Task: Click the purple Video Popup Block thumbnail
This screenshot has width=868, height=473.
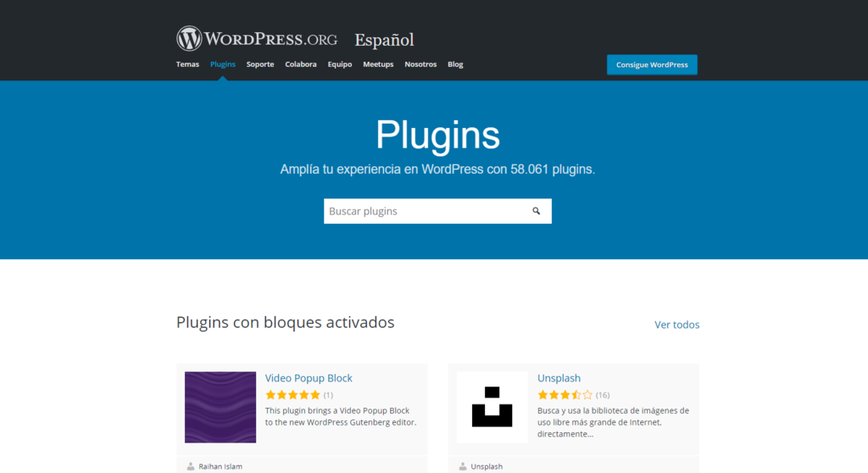Action: [x=220, y=407]
